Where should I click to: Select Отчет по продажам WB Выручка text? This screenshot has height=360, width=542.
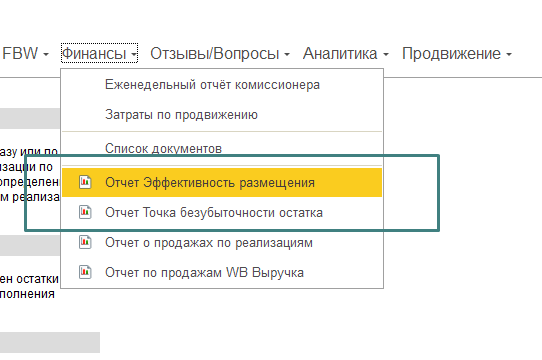pos(204,273)
